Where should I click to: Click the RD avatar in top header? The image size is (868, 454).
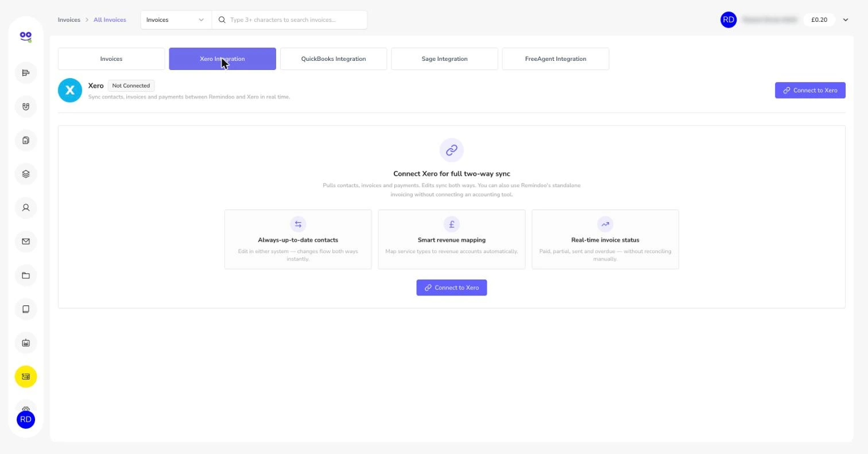(728, 20)
